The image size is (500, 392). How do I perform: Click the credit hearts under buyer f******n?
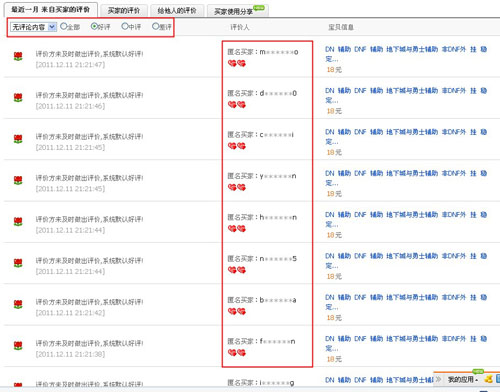[237, 353]
